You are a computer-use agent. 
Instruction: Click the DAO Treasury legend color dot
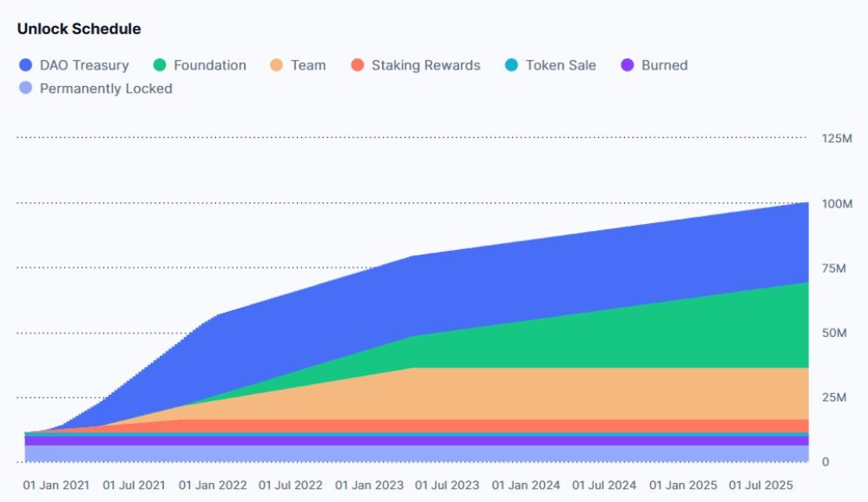(x=25, y=65)
